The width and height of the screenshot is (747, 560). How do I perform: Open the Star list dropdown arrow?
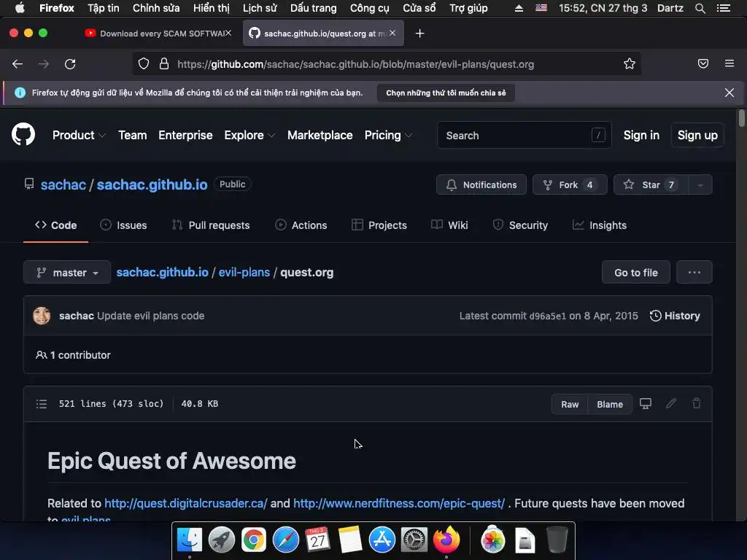[x=700, y=184]
